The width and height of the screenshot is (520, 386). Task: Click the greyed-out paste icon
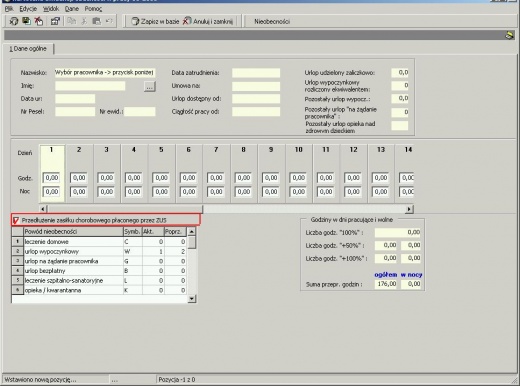[x=97, y=21]
